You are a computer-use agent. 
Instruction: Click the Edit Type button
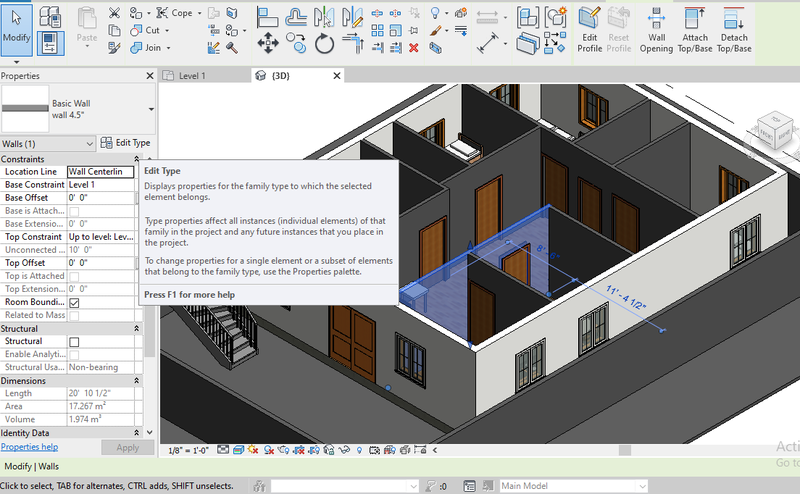[x=126, y=143]
